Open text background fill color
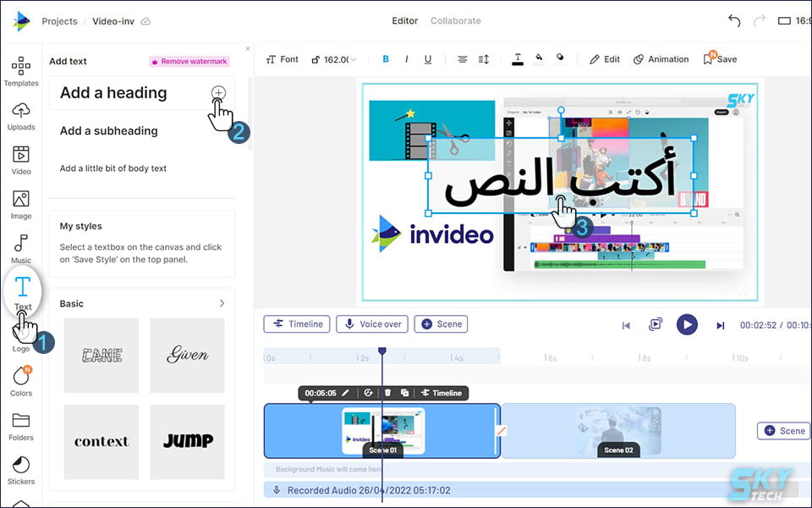The width and height of the screenshot is (812, 508). coord(539,59)
